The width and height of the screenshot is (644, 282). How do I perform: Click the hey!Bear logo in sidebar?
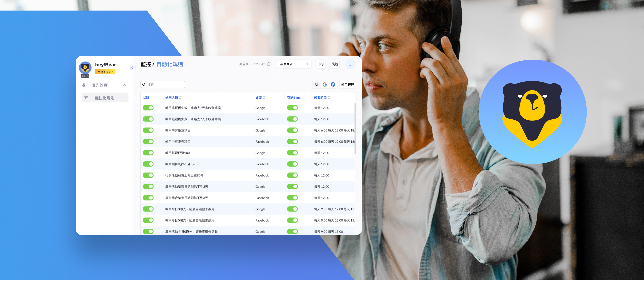(x=85, y=67)
